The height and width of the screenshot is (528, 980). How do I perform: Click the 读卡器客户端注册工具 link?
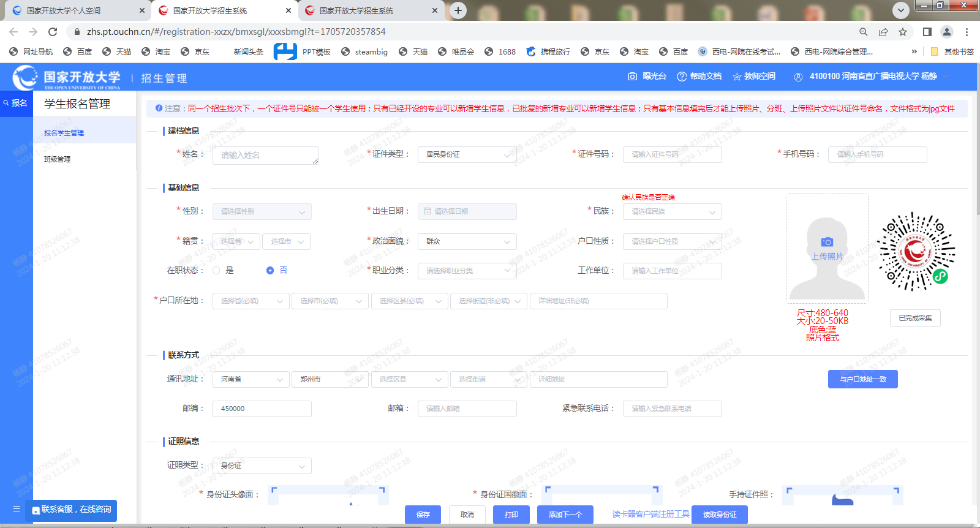(650, 515)
